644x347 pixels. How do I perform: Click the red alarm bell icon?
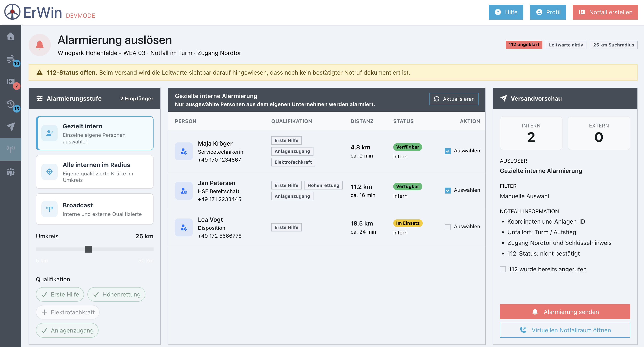pos(39,45)
